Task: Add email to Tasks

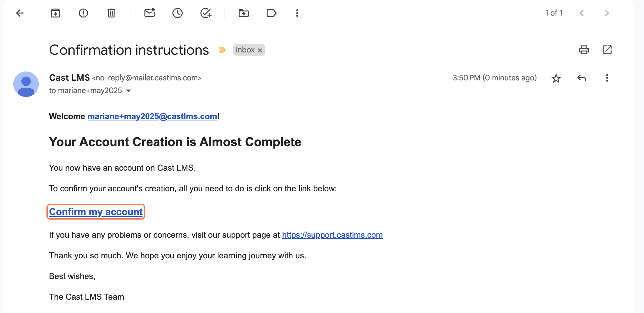Action: pos(206,13)
